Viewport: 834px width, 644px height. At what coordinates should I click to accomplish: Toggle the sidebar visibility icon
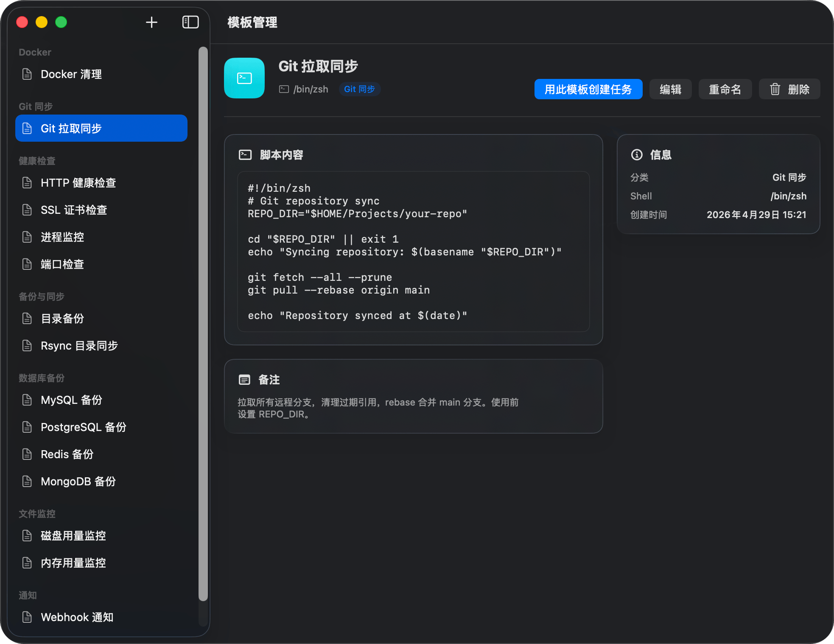pos(190,22)
